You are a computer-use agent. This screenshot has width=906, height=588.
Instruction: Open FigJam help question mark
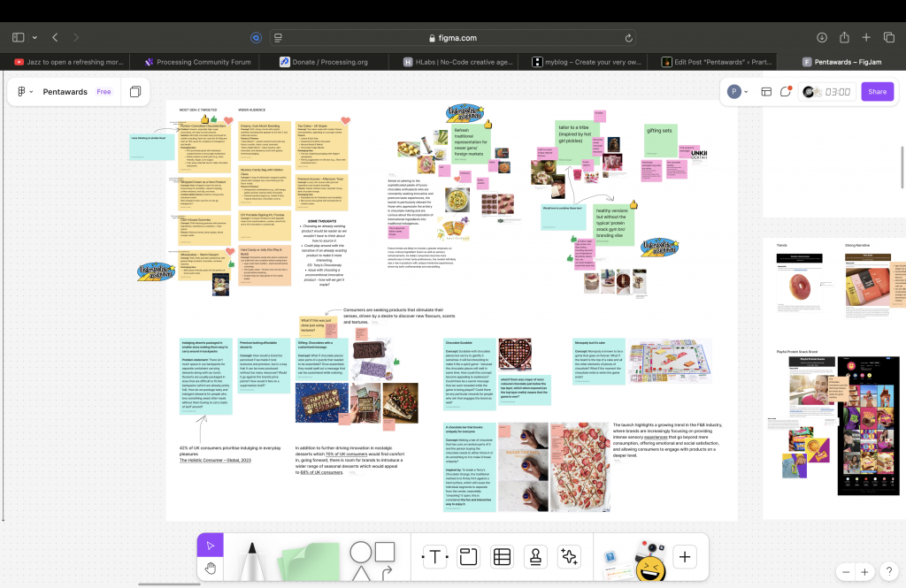[888, 572]
